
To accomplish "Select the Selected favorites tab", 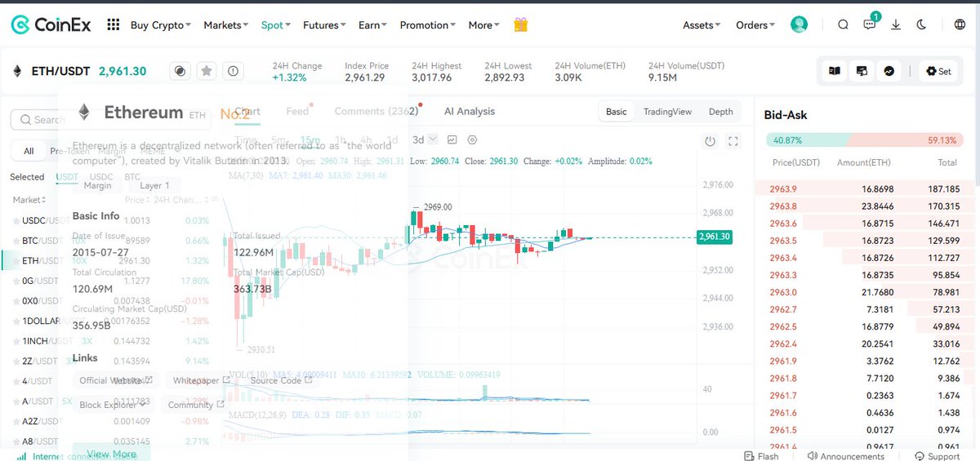I will point(27,176).
